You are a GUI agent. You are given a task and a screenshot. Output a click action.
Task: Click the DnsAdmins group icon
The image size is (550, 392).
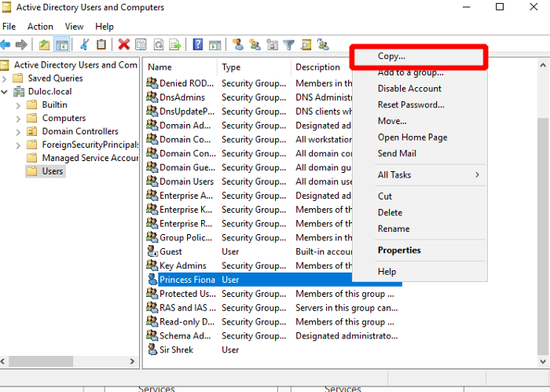[x=152, y=97]
